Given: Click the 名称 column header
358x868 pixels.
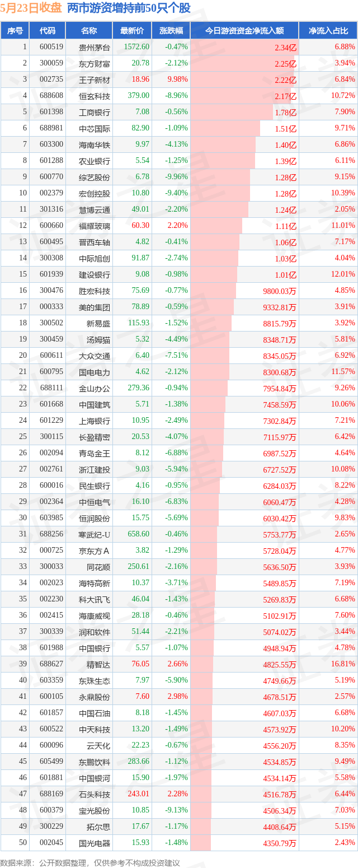Looking at the screenshot, I should click(x=89, y=31).
